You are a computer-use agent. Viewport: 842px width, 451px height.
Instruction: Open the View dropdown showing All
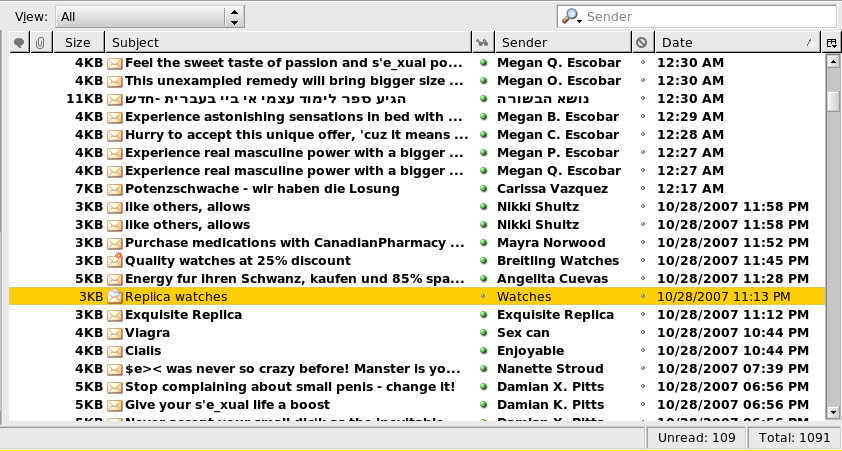tap(149, 16)
